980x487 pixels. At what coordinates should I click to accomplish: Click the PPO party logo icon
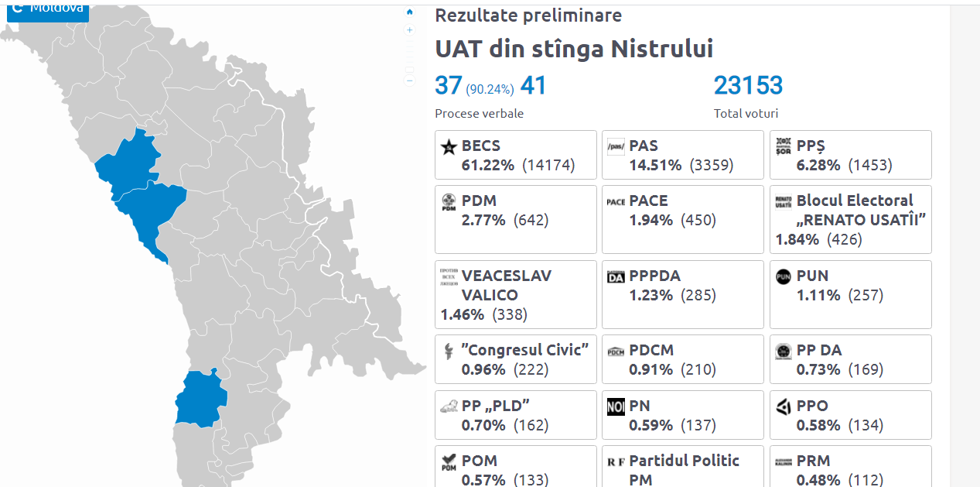pos(783,406)
